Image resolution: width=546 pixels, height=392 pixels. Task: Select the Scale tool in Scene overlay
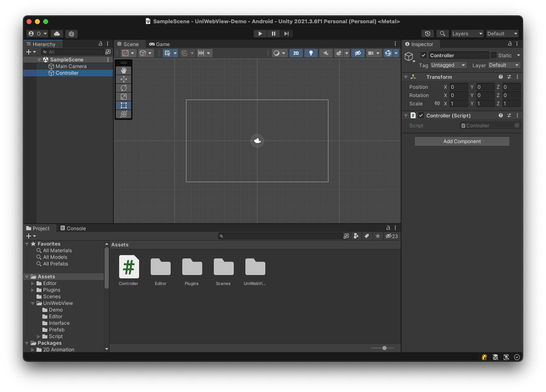click(x=123, y=97)
